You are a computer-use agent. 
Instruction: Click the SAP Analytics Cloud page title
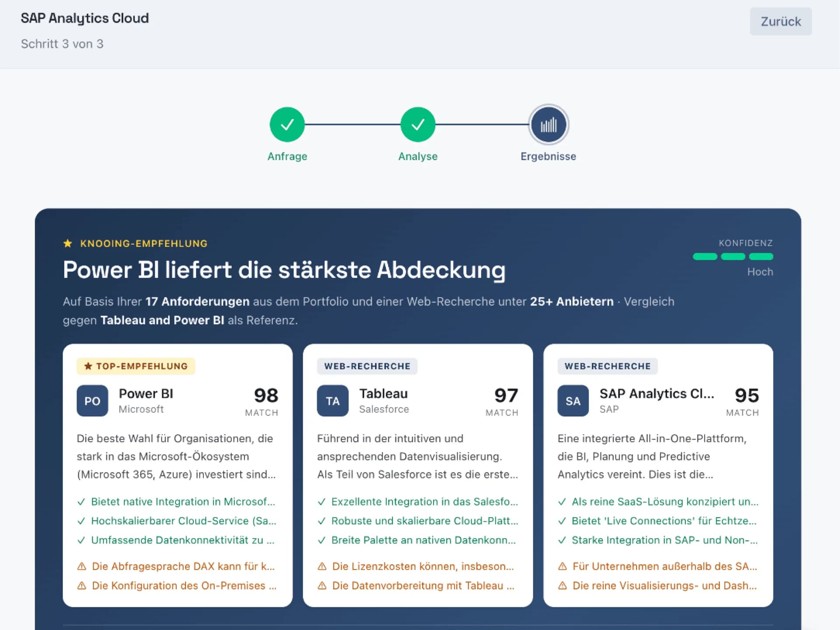click(x=85, y=18)
